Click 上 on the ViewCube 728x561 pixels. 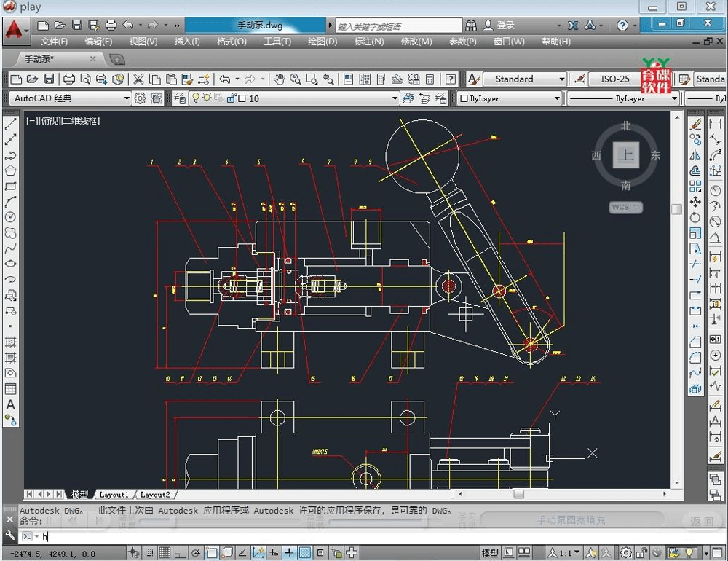(625, 154)
